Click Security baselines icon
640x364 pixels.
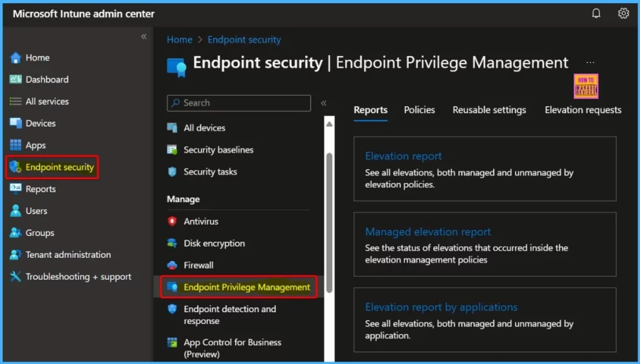click(172, 150)
